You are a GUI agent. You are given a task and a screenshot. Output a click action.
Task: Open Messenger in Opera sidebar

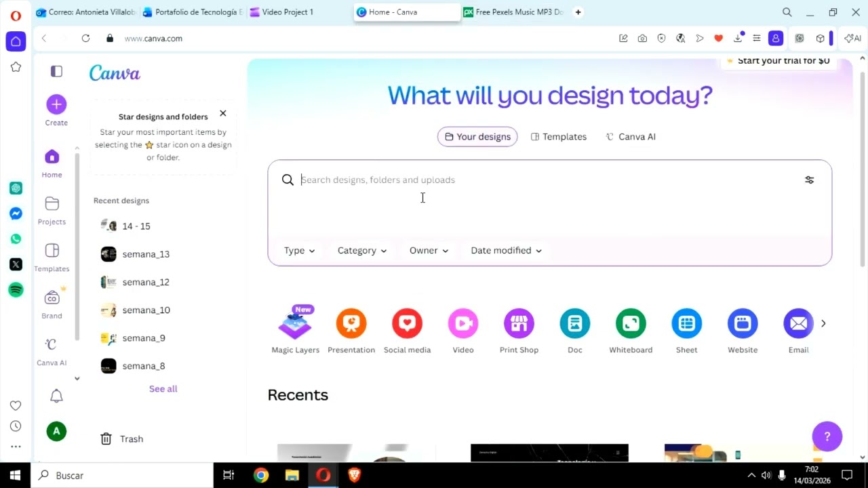click(x=16, y=213)
